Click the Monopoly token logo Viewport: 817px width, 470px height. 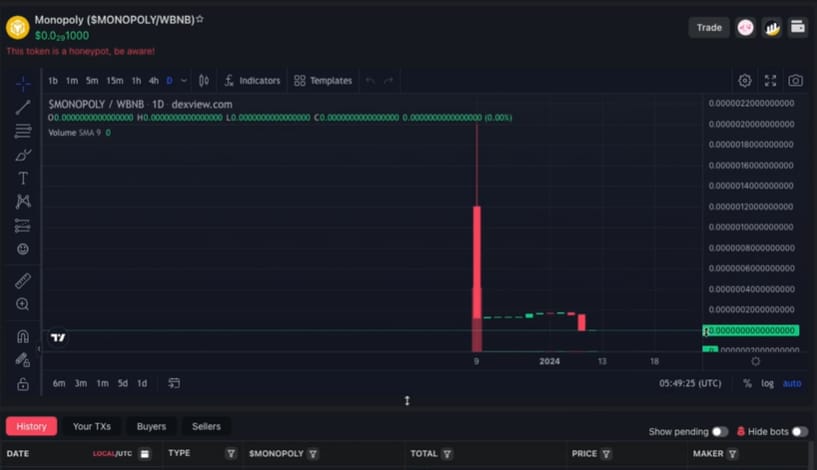[x=18, y=27]
